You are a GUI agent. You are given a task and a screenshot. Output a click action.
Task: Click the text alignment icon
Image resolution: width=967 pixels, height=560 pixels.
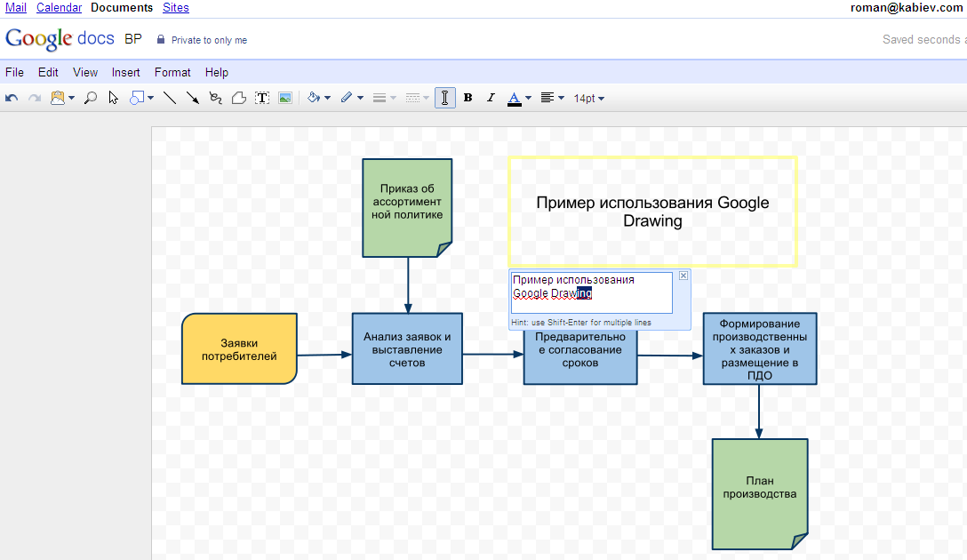(x=547, y=98)
